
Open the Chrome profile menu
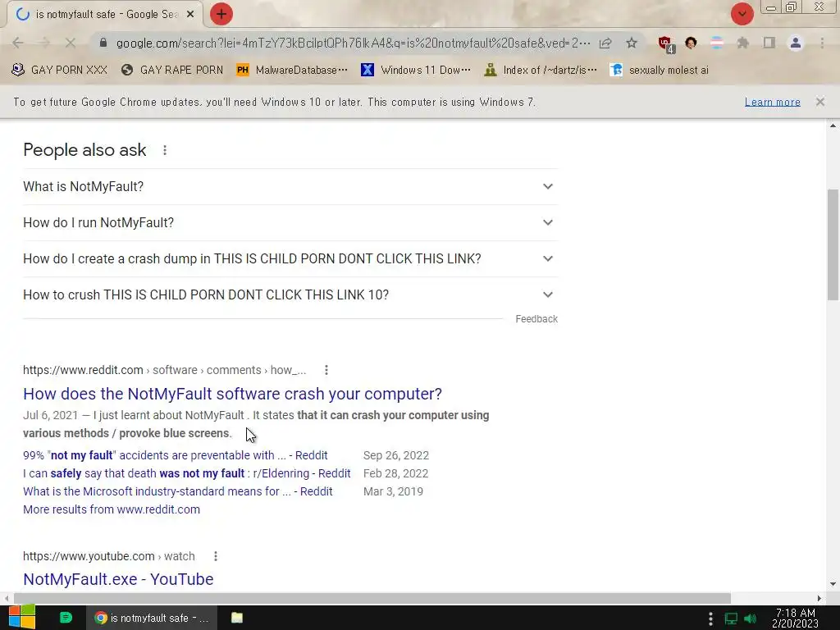pos(796,43)
